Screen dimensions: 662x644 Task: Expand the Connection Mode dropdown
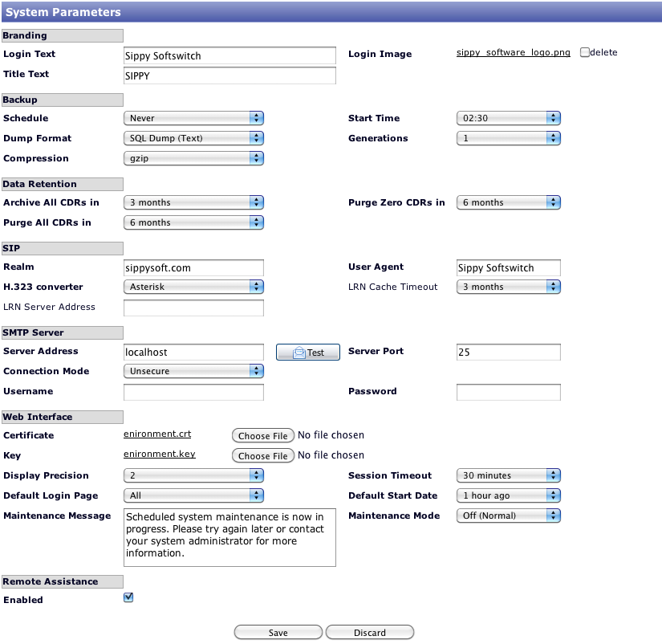tap(193, 371)
